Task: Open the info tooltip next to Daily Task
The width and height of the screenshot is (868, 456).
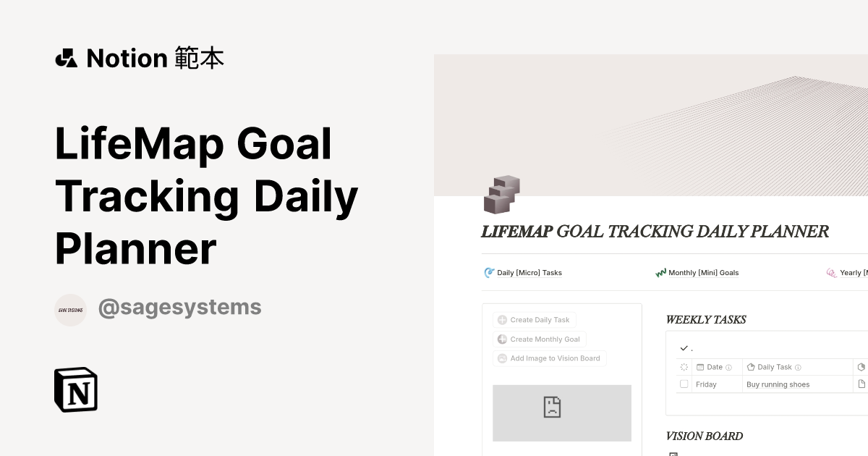Action: tap(798, 367)
